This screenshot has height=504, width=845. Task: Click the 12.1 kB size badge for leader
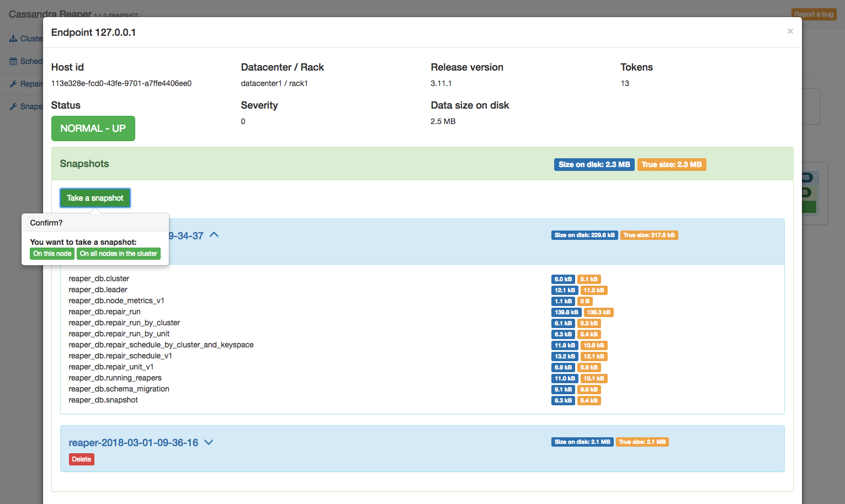(565, 290)
